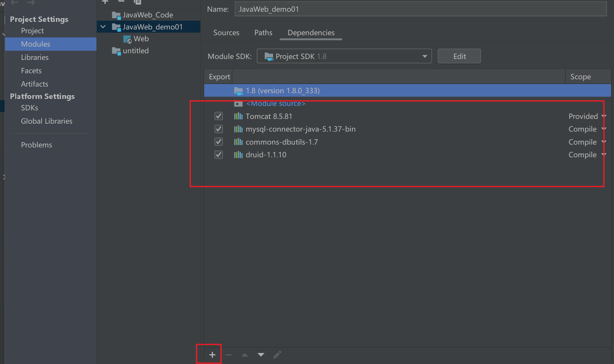
Task: Click the add module plus icon
Action: click(105, 2)
